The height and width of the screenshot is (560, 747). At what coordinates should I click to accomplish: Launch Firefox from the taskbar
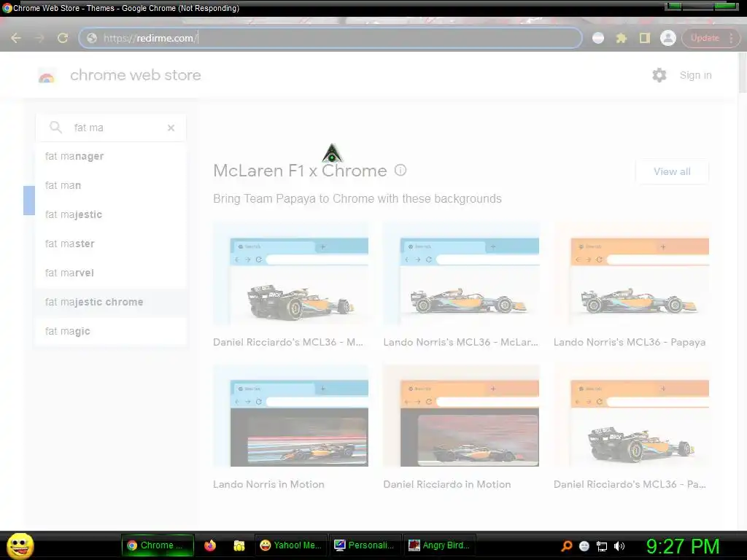210,545
